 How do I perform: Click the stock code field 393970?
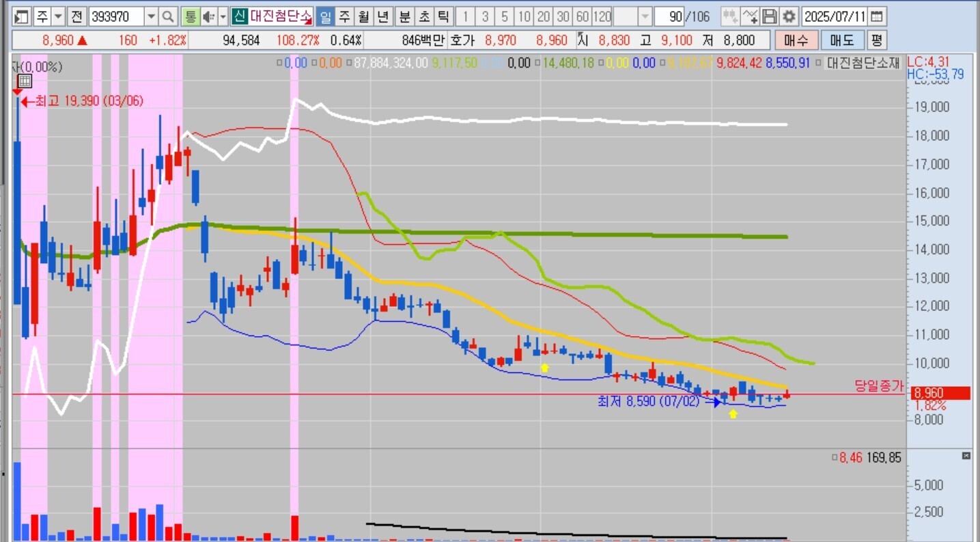coord(116,16)
